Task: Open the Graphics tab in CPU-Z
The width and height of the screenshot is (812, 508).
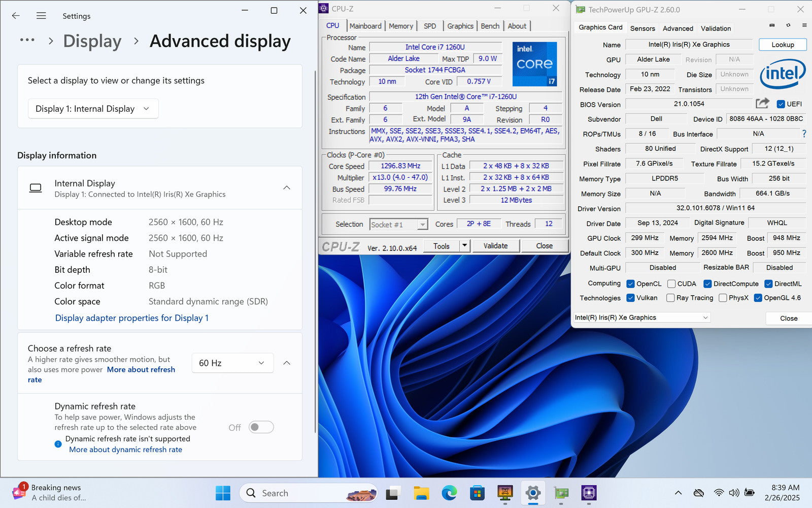Action: pyautogui.click(x=460, y=26)
